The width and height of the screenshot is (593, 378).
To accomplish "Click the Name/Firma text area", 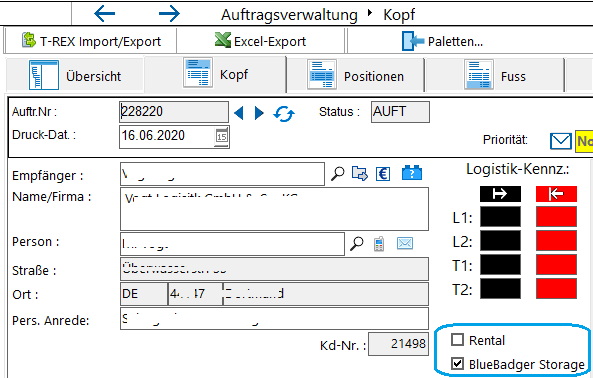I will [x=274, y=209].
